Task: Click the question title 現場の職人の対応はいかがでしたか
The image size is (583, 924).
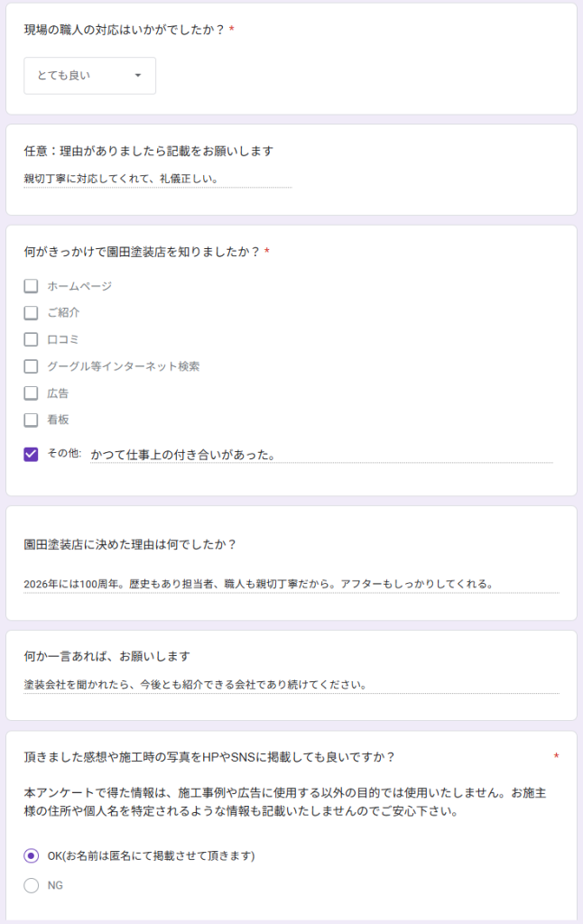Action: 124,30
